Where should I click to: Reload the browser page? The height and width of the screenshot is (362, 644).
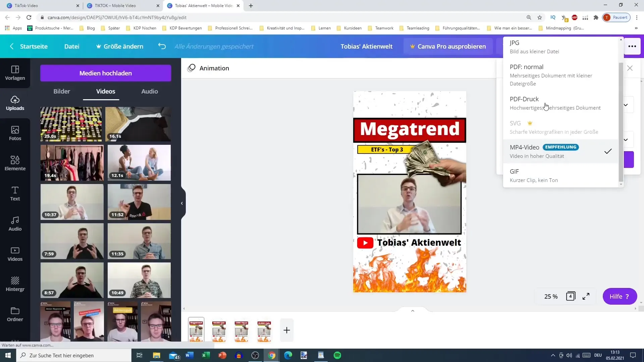coord(29,17)
